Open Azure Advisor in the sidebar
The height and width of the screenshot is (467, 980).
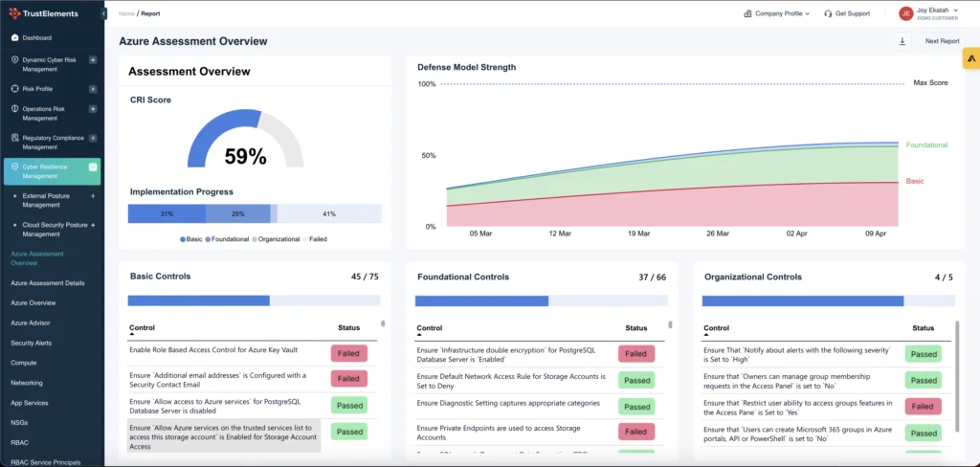point(31,322)
